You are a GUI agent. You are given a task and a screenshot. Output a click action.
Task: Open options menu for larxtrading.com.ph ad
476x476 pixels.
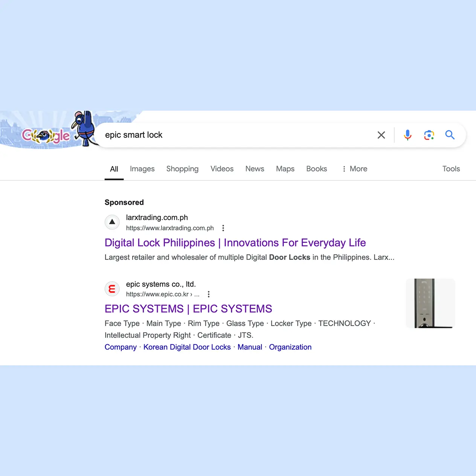tap(223, 228)
